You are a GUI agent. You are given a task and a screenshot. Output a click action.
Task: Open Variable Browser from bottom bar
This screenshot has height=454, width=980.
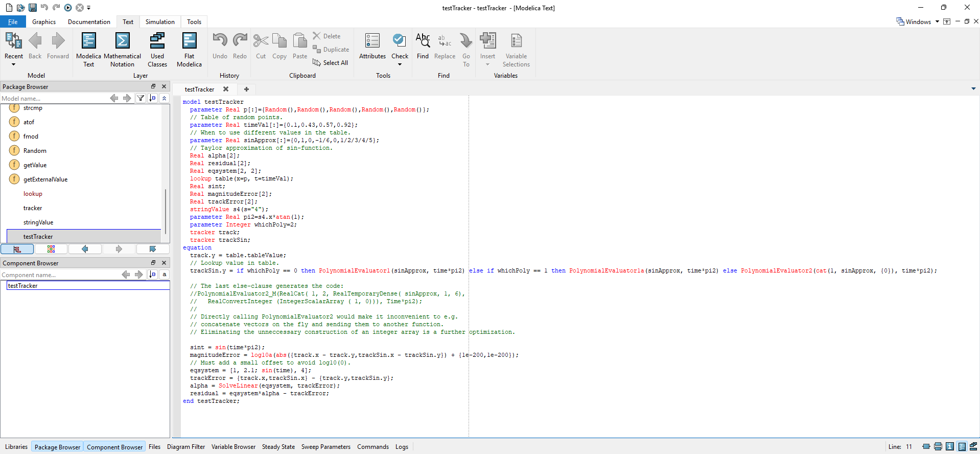pos(233,447)
